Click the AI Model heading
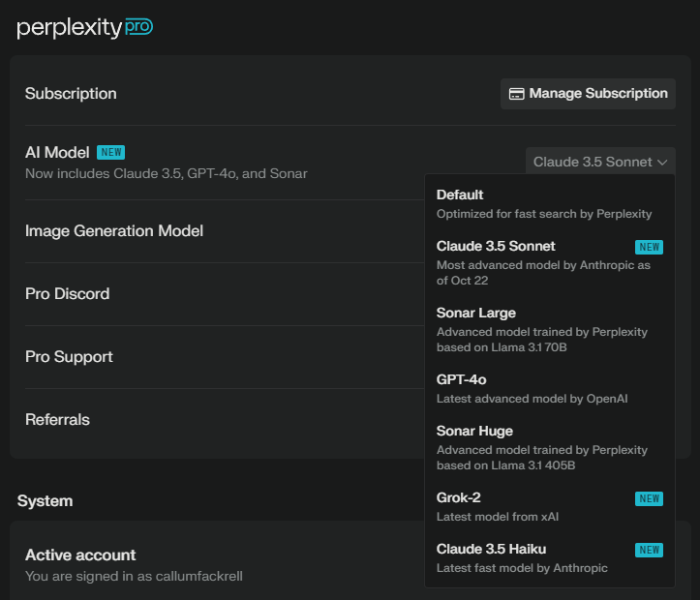 point(57,153)
